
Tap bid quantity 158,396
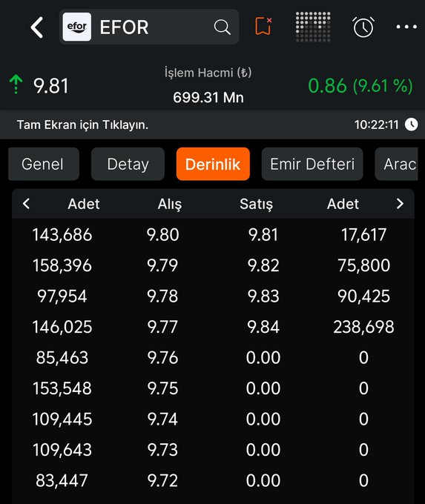62,265
